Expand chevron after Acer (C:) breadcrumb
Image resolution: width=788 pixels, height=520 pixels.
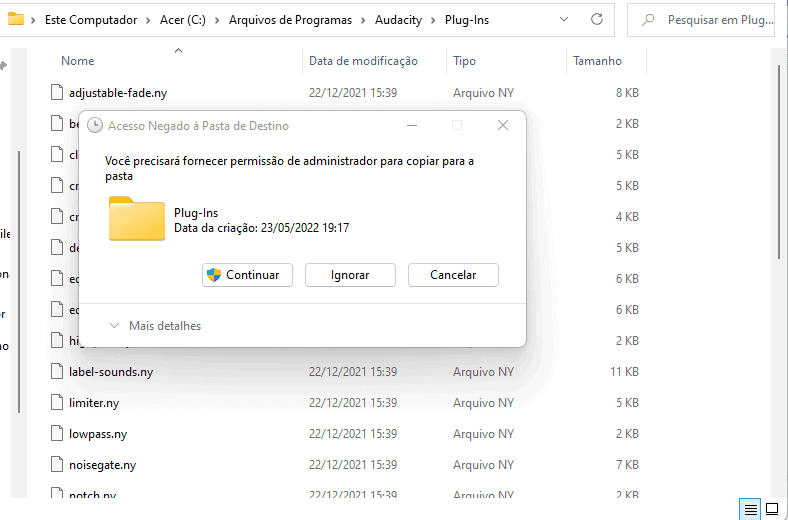pyautogui.click(x=218, y=20)
